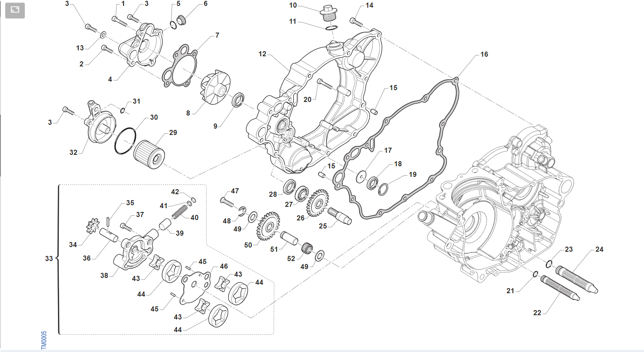Viewport: 644px width, 352px height.
Task: Pick callout 38 pump body label
Action: [104, 276]
